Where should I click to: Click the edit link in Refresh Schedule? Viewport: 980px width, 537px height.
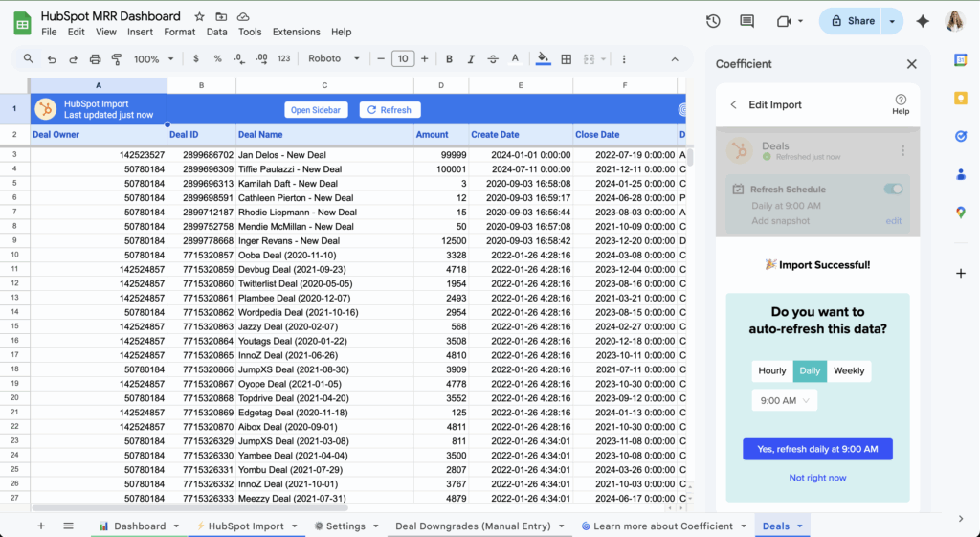(x=893, y=221)
